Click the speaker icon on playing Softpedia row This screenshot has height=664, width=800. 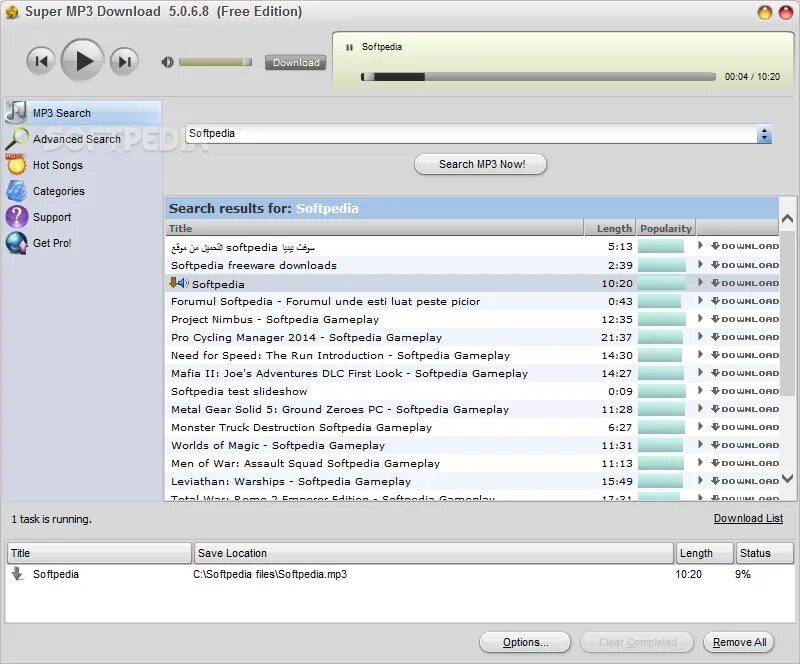[x=183, y=283]
